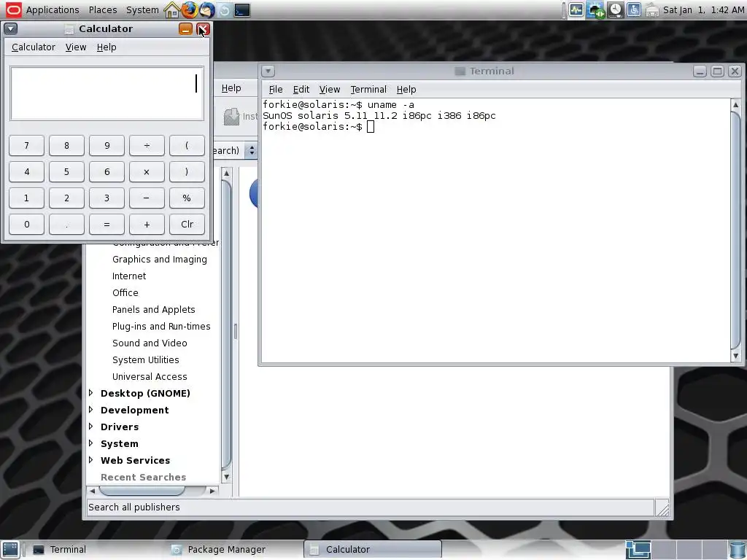Viewport: 747px width, 560px height.
Task: Click the Oracle logo in top panel
Action: (x=13, y=10)
